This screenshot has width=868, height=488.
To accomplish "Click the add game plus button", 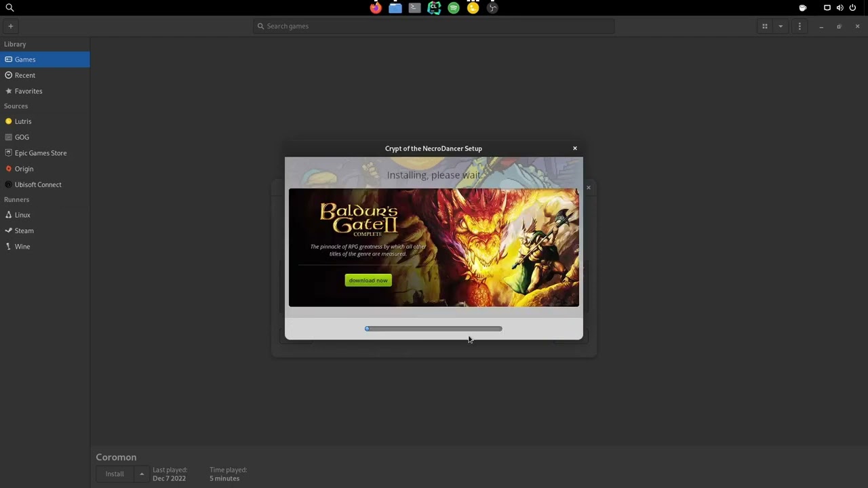I will pyautogui.click(x=11, y=26).
